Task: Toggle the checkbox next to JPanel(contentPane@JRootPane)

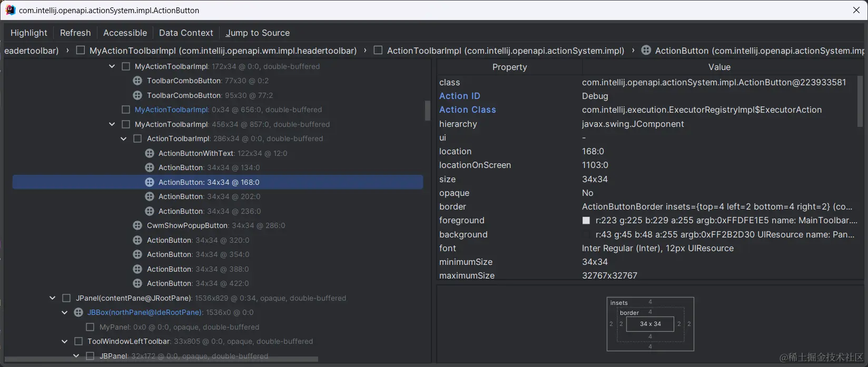Action: pos(66,298)
